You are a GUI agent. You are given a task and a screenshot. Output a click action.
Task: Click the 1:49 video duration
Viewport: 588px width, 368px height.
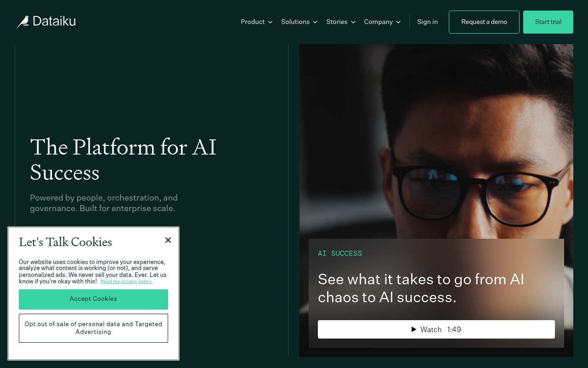point(454,329)
